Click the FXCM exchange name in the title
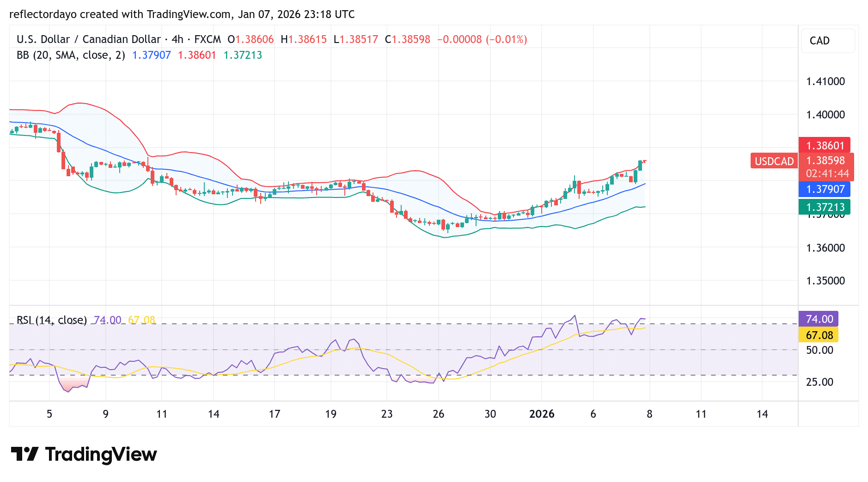This screenshot has width=868, height=482. pos(207,39)
